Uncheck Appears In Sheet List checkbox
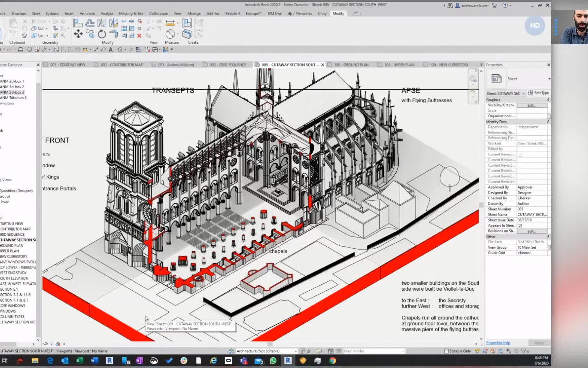This screenshot has height=368, width=588. [x=520, y=226]
